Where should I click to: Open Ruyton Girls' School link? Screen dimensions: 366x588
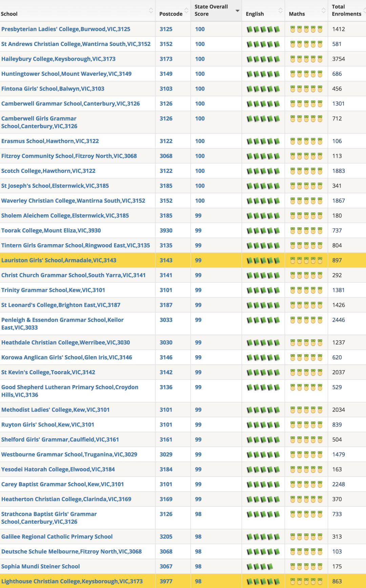tap(48, 425)
